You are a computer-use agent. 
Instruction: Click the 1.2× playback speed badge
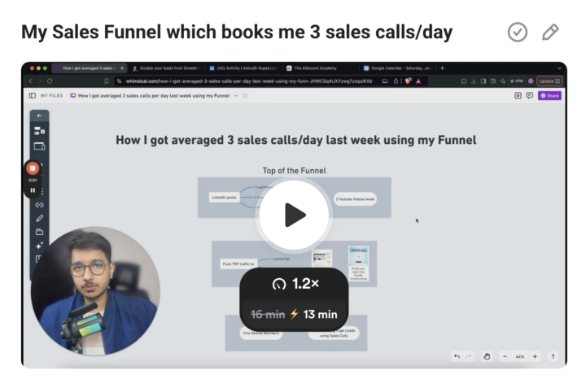(295, 284)
